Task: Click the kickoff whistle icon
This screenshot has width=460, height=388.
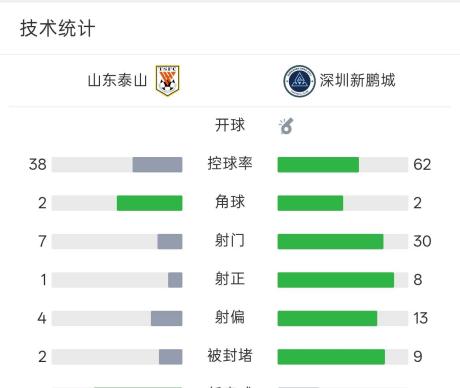Action: click(286, 126)
